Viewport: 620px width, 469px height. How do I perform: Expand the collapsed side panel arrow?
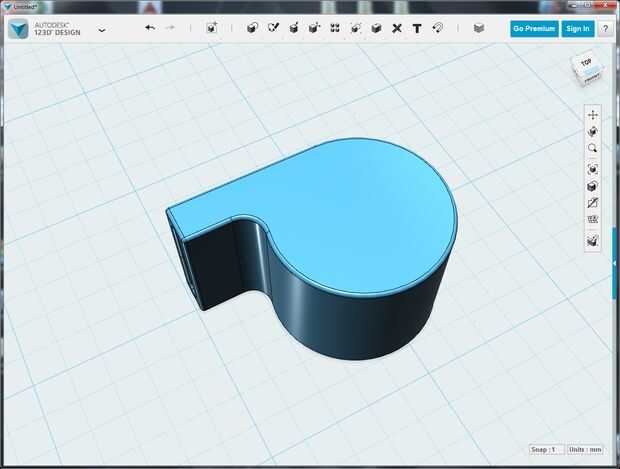[614, 263]
